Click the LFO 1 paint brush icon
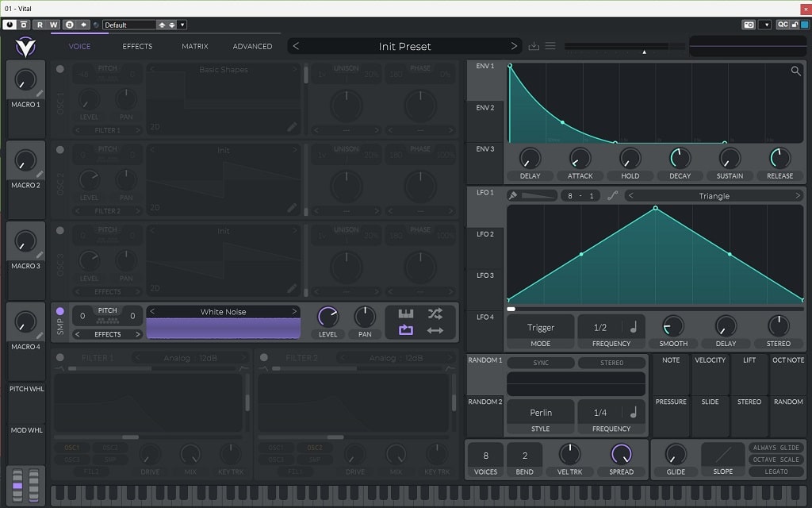 (x=513, y=195)
